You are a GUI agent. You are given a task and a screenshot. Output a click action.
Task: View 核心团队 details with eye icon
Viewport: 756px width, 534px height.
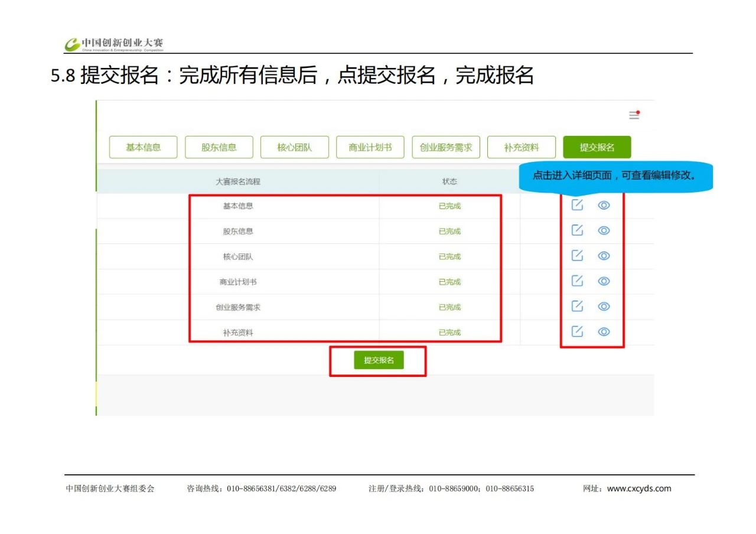(604, 256)
